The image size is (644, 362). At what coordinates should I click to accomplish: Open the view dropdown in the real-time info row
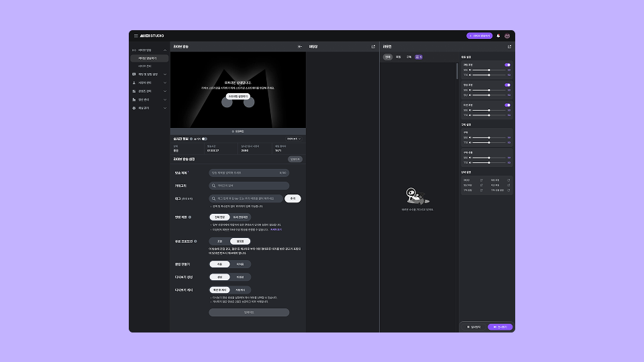[294, 139]
